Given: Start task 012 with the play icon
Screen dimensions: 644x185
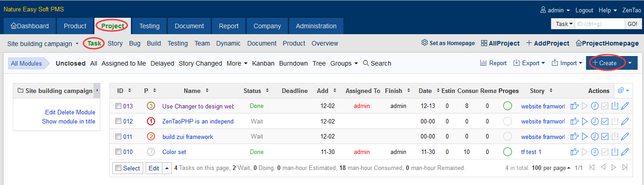Looking at the screenshot, I should click(x=585, y=122).
